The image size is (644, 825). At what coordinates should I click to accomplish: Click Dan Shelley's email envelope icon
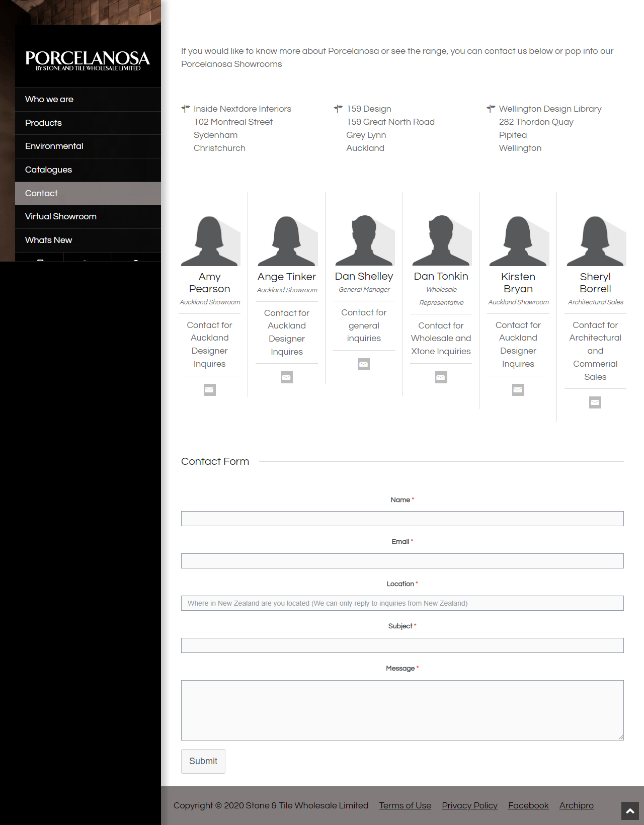click(x=364, y=364)
